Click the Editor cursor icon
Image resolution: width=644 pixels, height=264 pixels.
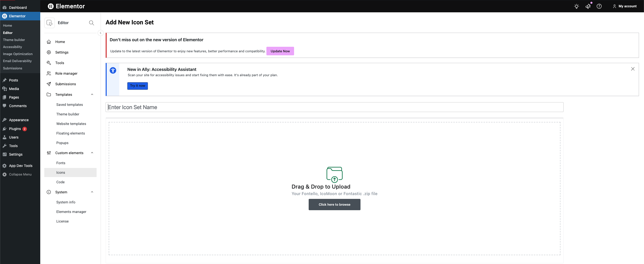click(50, 23)
